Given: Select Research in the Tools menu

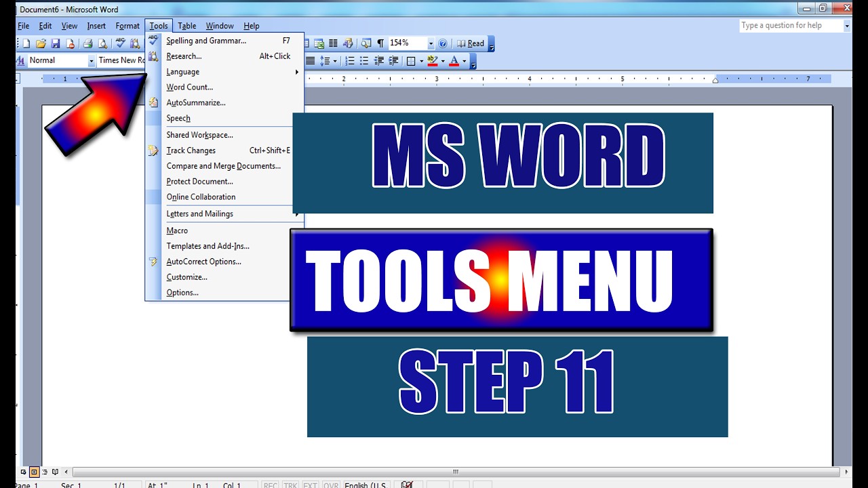Looking at the screenshot, I should pos(224,56).
